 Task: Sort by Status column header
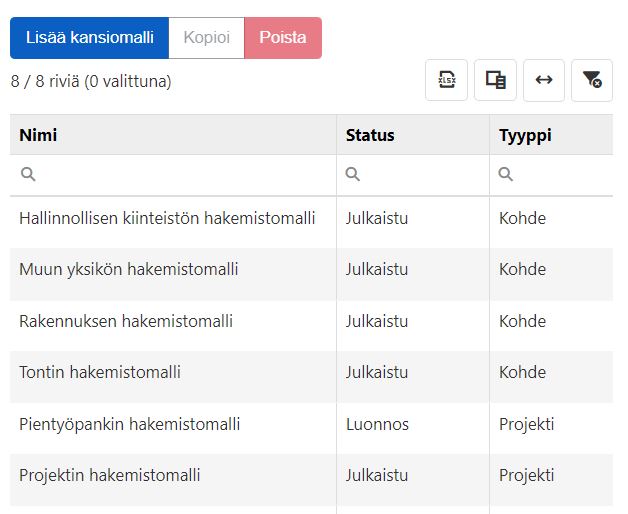(x=413, y=135)
